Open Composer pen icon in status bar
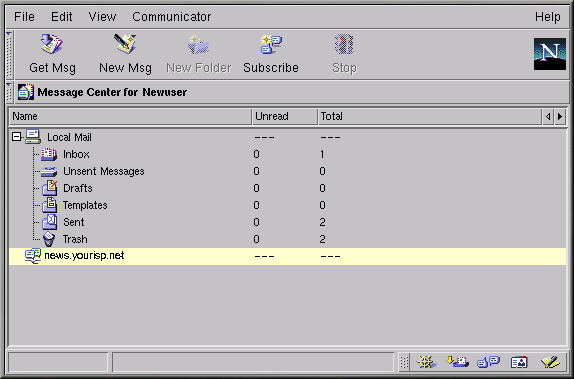Image resolution: width=574 pixels, height=379 pixels. 550,362
